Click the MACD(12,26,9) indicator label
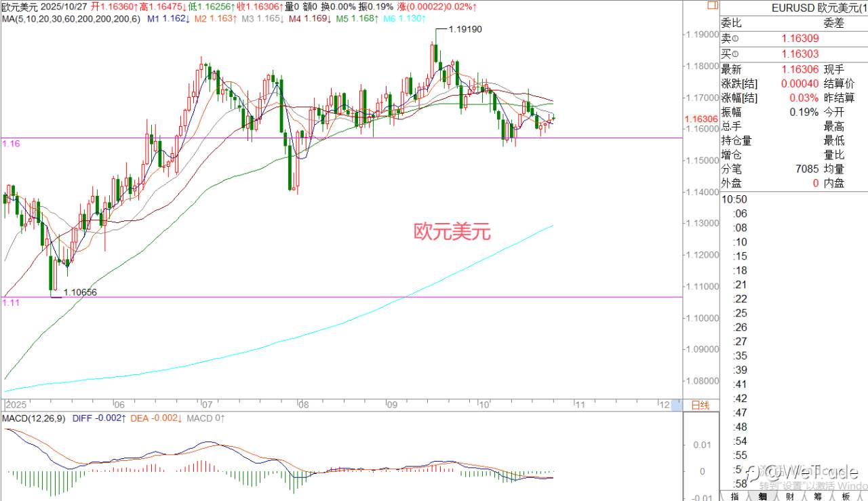The image size is (868, 501). (33, 418)
